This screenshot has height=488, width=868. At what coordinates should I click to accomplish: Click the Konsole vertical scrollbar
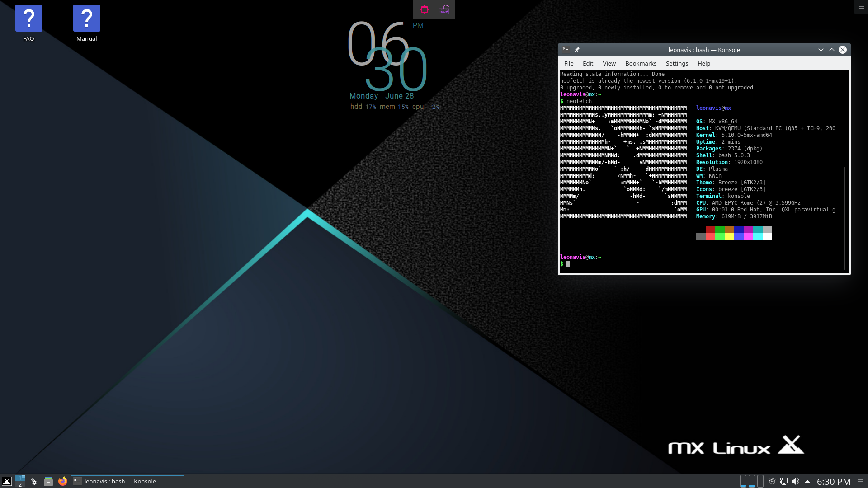point(844,217)
